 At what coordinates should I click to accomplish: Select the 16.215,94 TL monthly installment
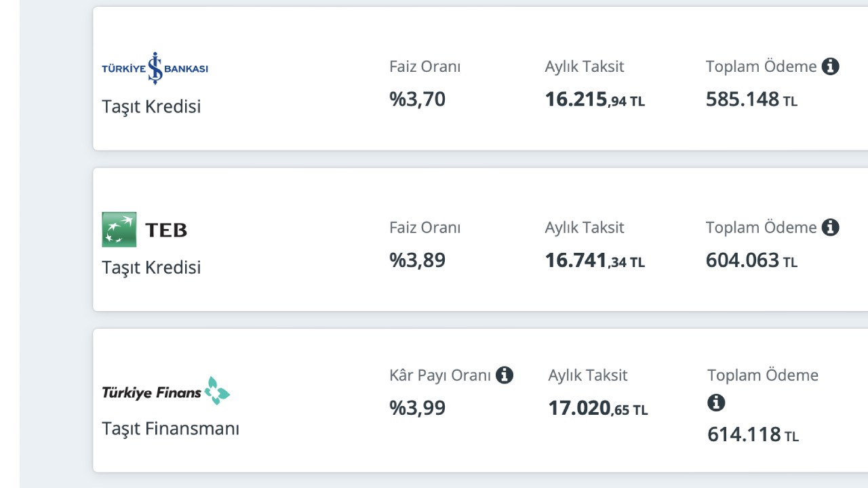[x=595, y=100]
